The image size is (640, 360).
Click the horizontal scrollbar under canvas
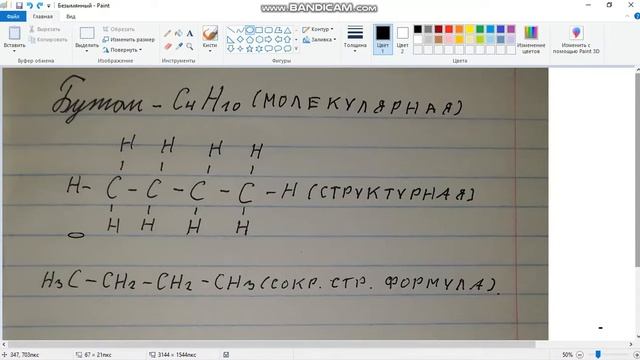pyautogui.click(x=271, y=345)
